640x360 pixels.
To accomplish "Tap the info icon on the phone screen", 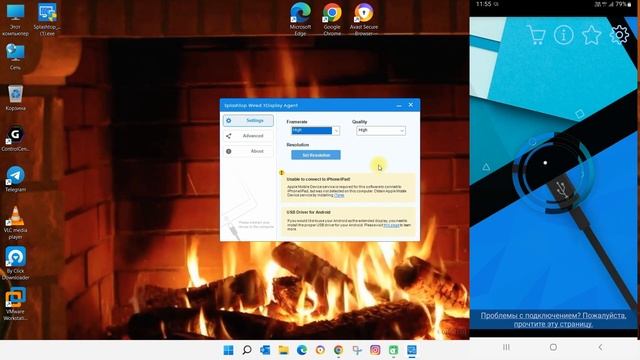I will [x=563, y=35].
